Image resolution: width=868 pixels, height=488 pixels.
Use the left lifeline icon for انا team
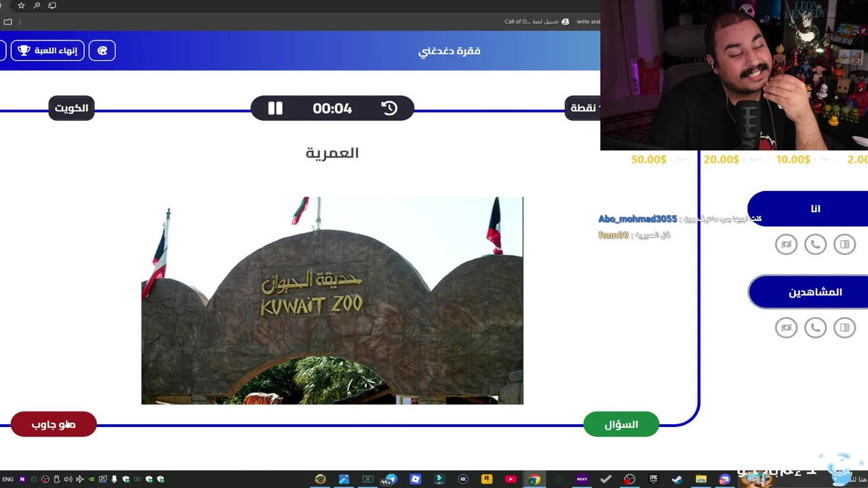[786, 244]
